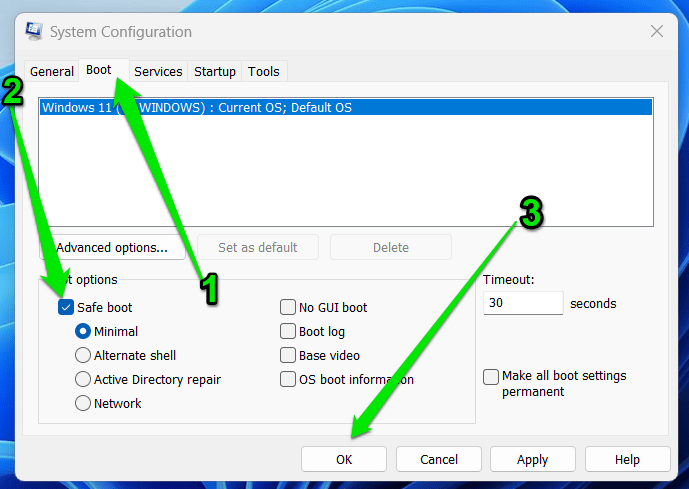Open Advanced options dialog

click(x=112, y=247)
